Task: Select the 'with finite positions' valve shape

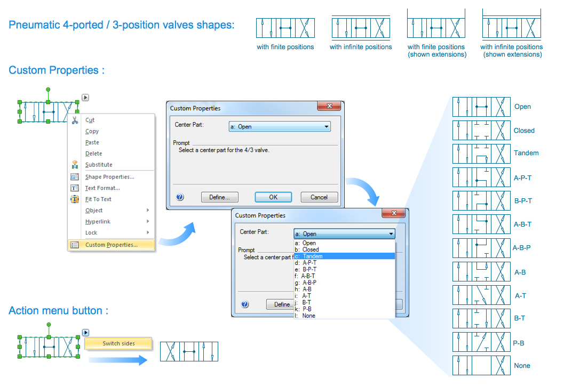Action: [285, 28]
